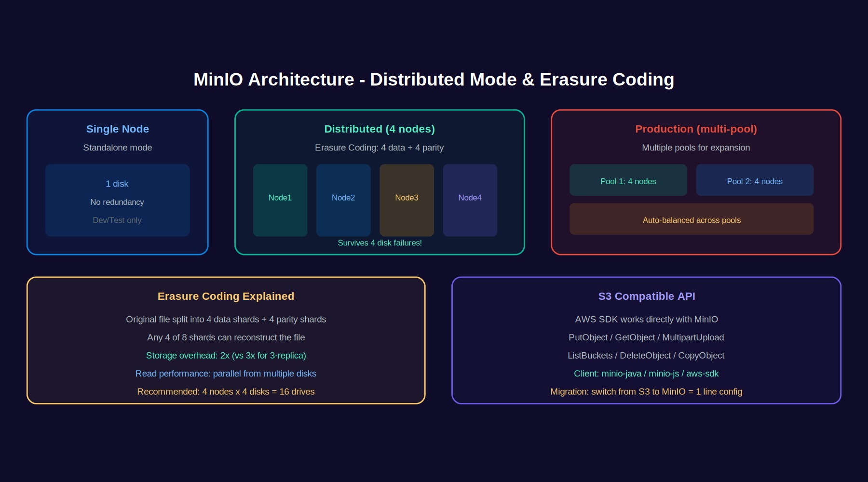Select the Node4 box
868x482 pixels.
pos(470,200)
